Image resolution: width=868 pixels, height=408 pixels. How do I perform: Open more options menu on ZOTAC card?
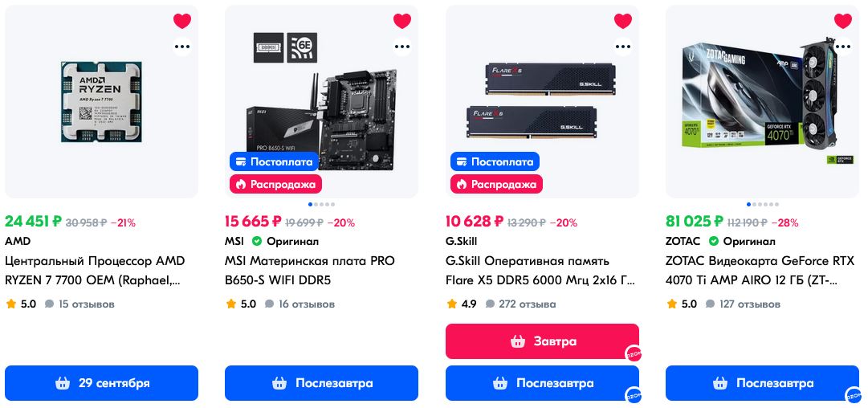tap(843, 47)
